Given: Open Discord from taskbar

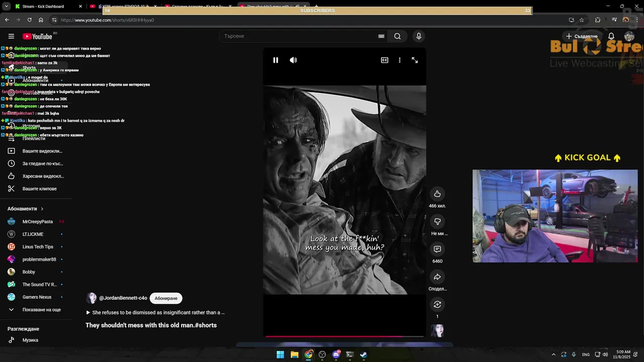Looking at the screenshot, I should pyautogui.click(x=336, y=354).
